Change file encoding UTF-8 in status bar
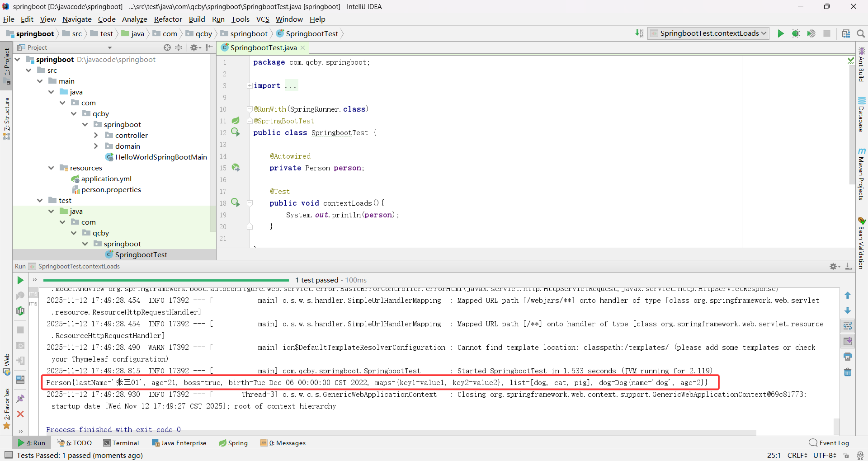This screenshot has width=868, height=461. point(825,455)
